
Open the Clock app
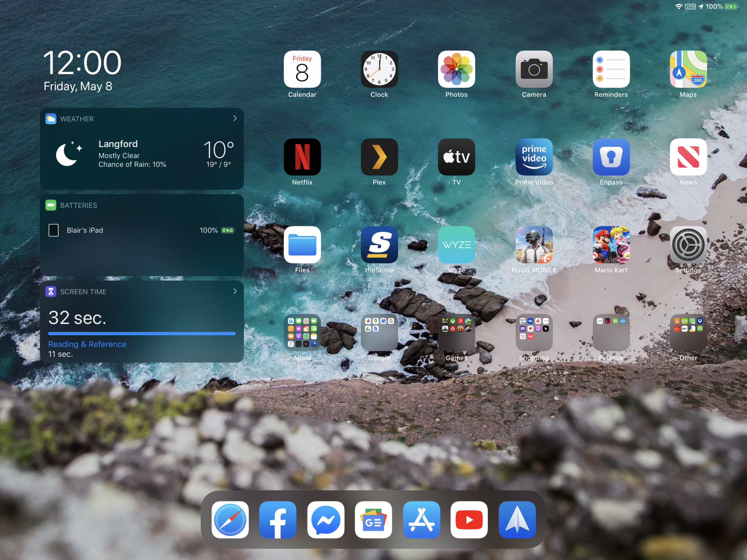pos(379,69)
